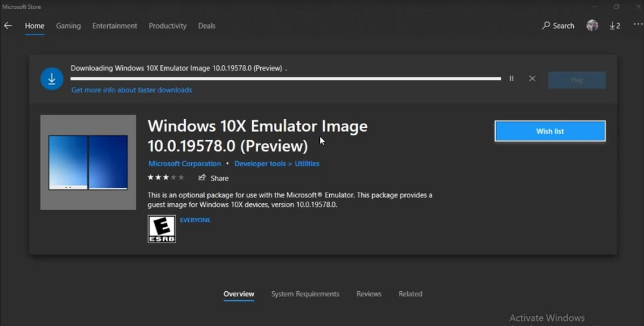Click the disabled Play button

tap(576, 80)
